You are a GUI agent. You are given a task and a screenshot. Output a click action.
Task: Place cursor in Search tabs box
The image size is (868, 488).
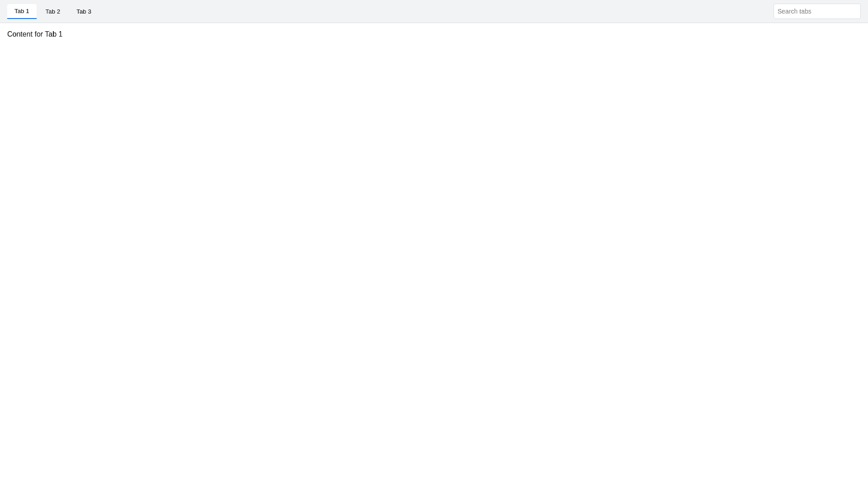point(817,11)
